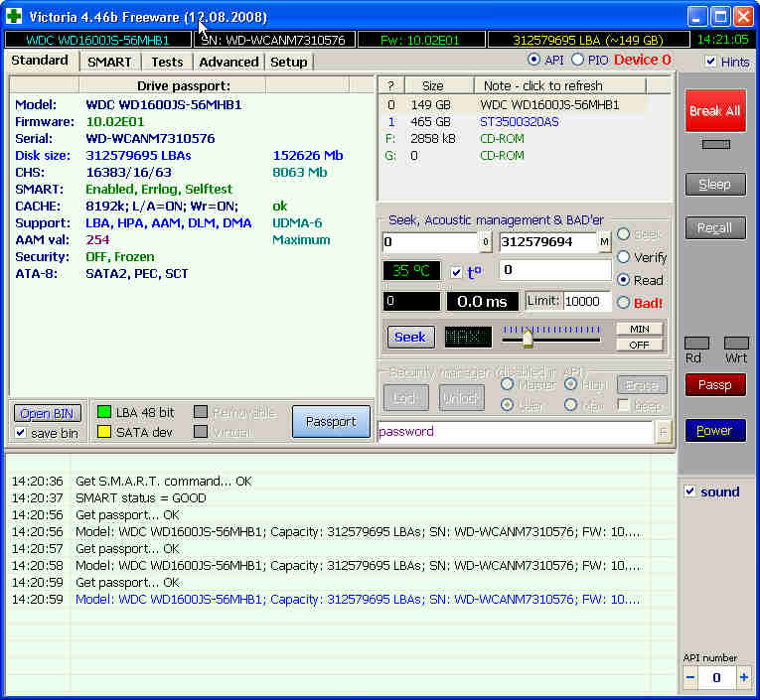760x700 pixels.
Task: Click the blue 14:20:59 Model log line
Action: (358, 600)
